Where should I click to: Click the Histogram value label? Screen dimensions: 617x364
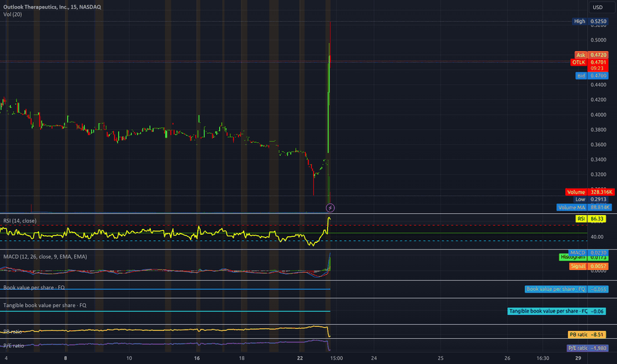point(583,257)
